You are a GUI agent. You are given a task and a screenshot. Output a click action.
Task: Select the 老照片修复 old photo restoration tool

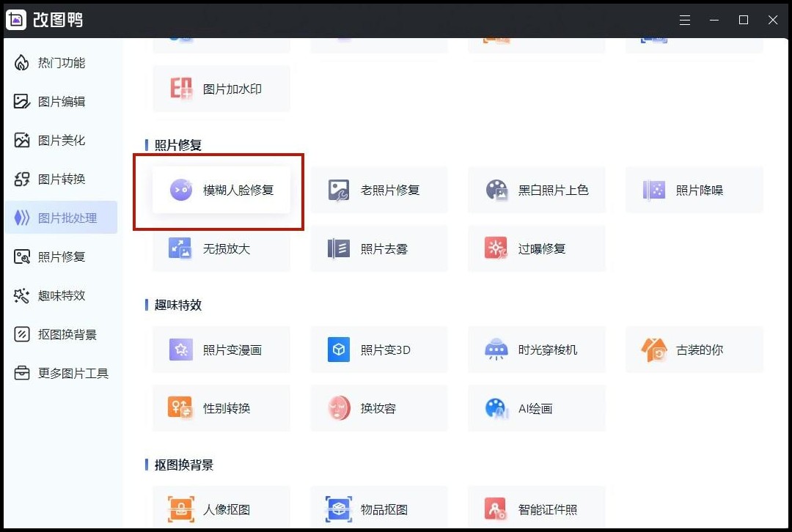(x=378, y=189)
